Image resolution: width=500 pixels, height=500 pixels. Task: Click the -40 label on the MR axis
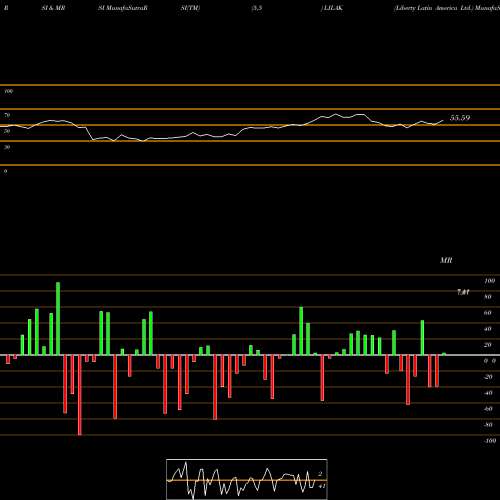coord(488,393)
